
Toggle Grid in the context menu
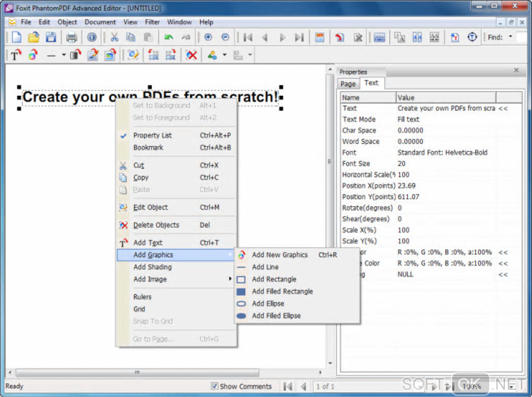[x=139, y=309]
